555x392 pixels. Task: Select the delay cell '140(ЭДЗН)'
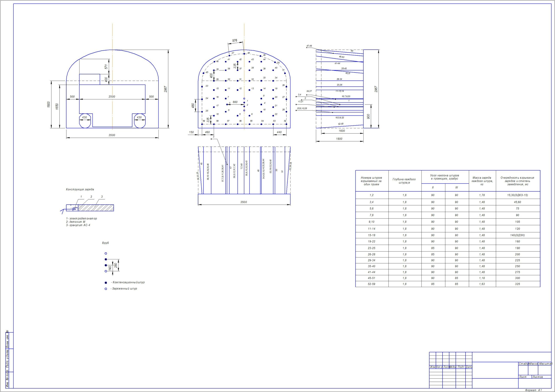pos(517,235)
